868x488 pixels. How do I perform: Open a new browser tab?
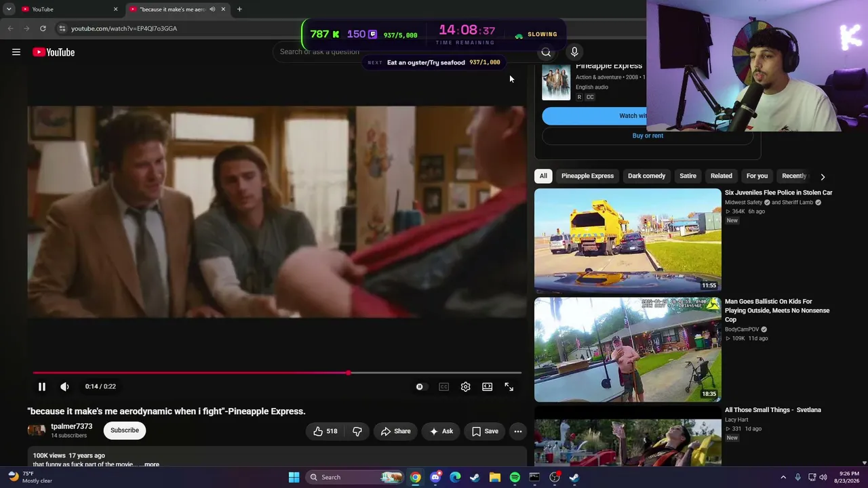tap(239, 9)
